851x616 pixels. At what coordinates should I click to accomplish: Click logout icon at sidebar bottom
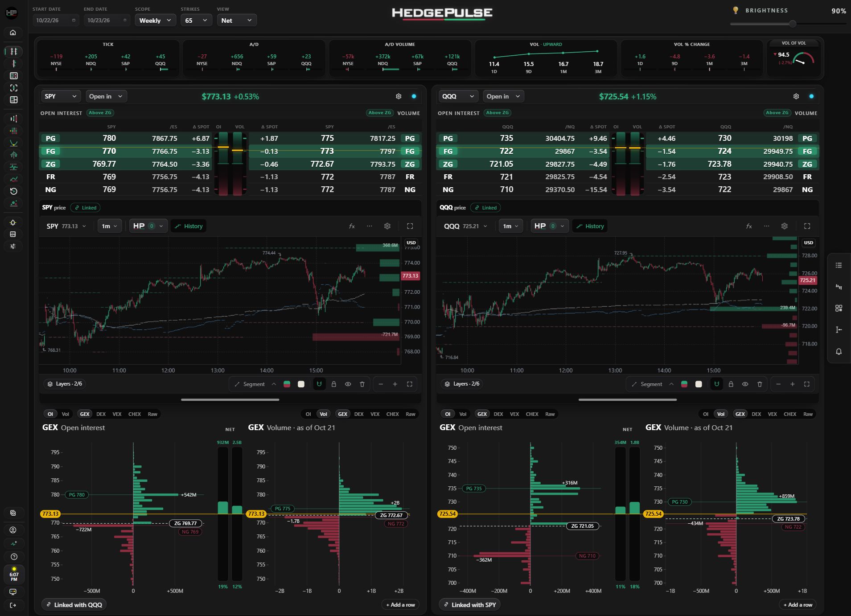(x=13, y=605)
